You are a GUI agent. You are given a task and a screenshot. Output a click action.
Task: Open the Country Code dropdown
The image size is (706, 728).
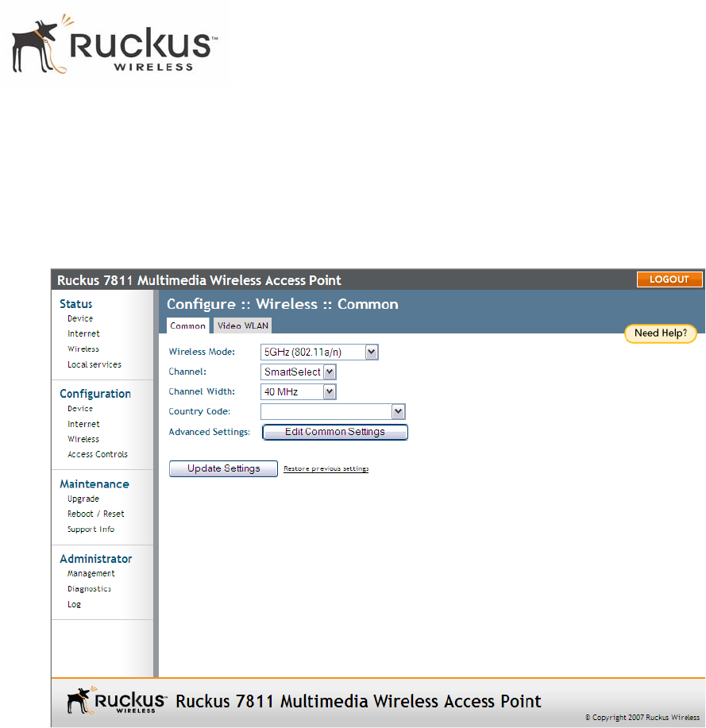(333, 411)
